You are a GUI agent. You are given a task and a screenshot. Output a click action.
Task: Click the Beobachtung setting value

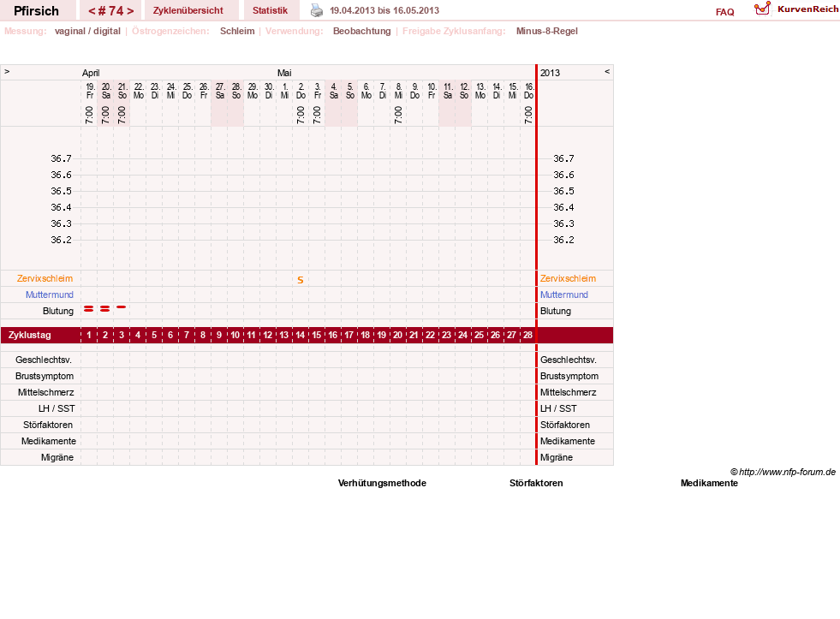tap(361, 31)
